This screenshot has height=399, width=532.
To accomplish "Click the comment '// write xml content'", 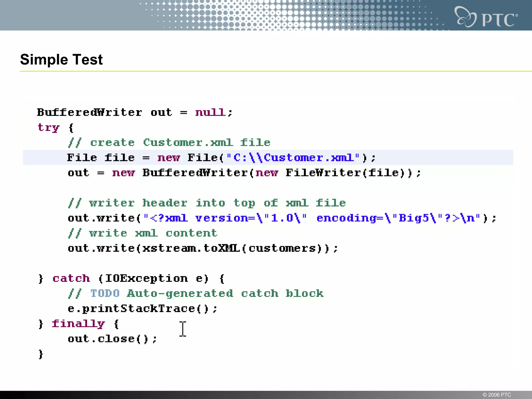I will [x=143, y=233].
